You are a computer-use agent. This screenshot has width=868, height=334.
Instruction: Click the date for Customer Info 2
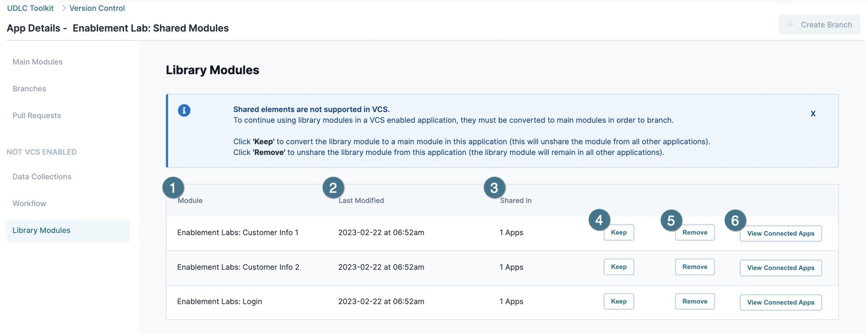(381, 267)
